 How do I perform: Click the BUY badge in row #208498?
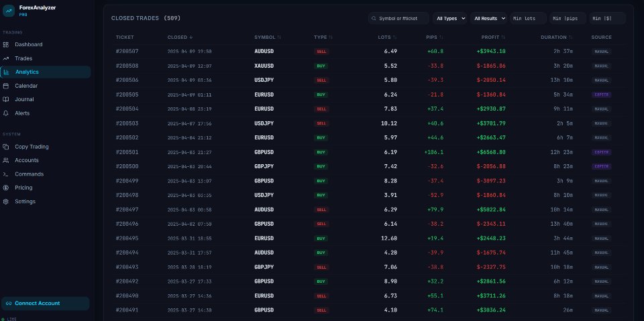321,196
